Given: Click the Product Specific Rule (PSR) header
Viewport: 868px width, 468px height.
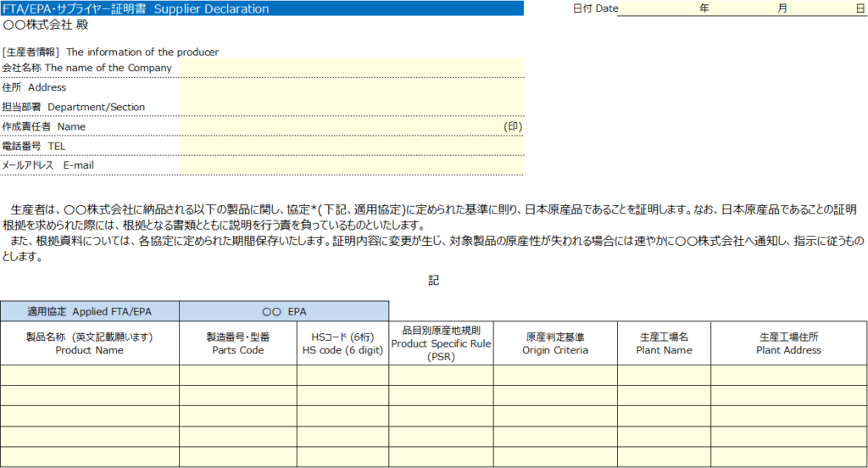Looking at the screenshot, I should pos(441,343).
